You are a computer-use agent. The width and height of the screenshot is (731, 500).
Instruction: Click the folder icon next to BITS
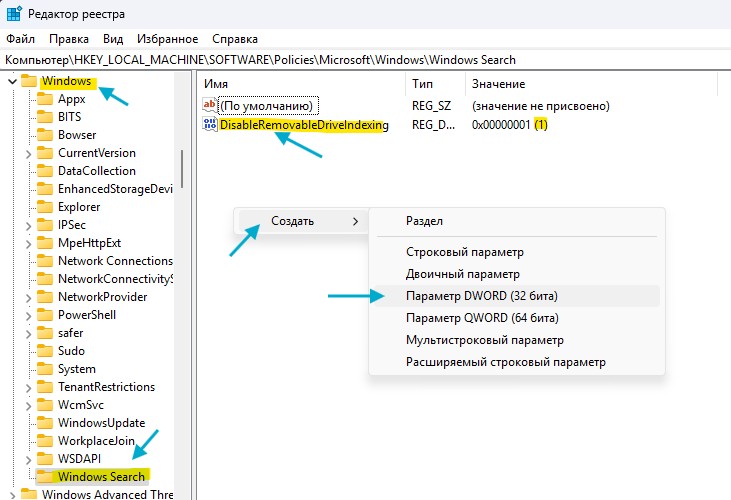[x=45, y=116]
